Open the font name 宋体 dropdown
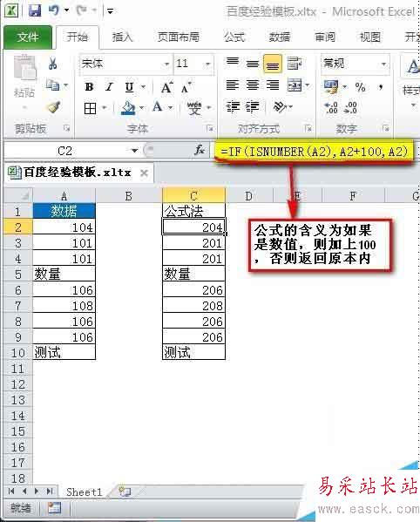Image resolution: width=420 pixels, height=522 pixels. tap(166, 64)
